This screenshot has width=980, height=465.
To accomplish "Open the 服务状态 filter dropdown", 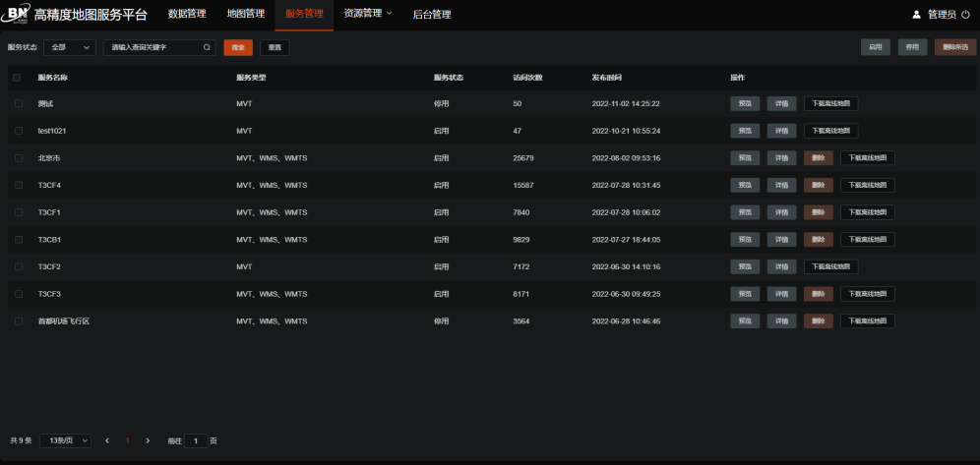I will 70,47.
